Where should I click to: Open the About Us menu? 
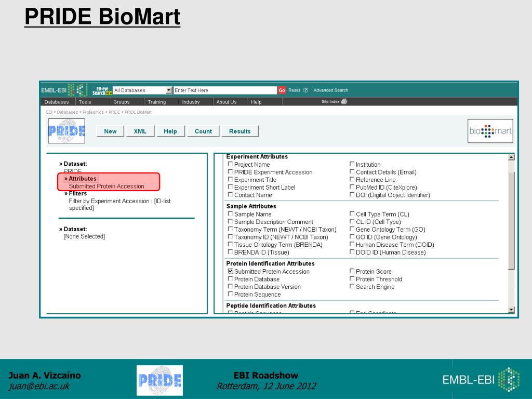point(227,102)
